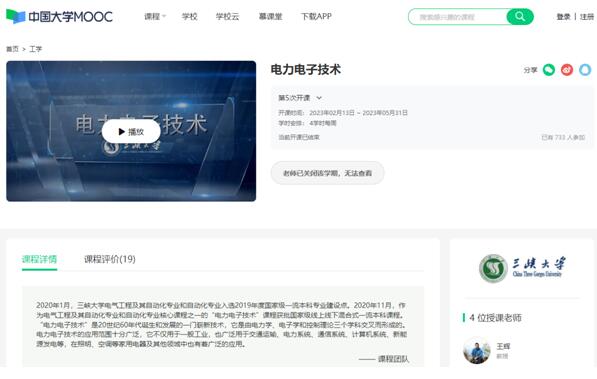Click the 课程团队 signature text
Screen dimensions: 597x379
[x=393, y=359]
